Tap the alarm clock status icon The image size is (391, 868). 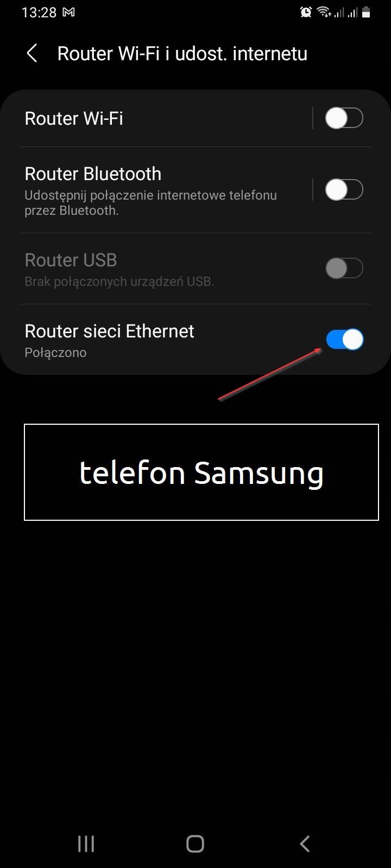(x=306, y=12)
